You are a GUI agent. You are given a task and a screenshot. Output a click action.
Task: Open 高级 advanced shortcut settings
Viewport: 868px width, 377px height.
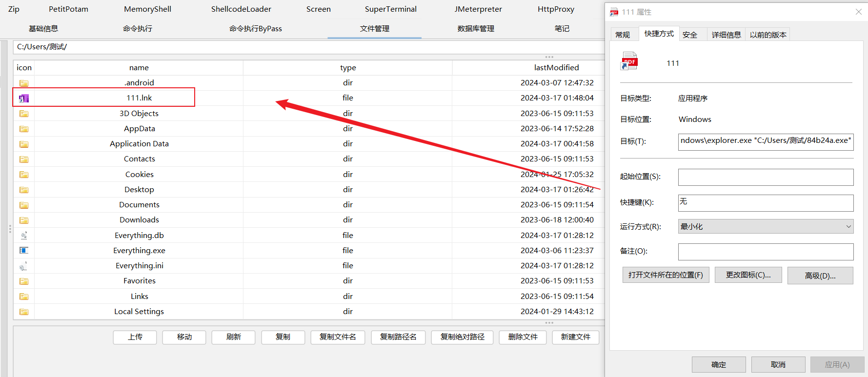820,276
